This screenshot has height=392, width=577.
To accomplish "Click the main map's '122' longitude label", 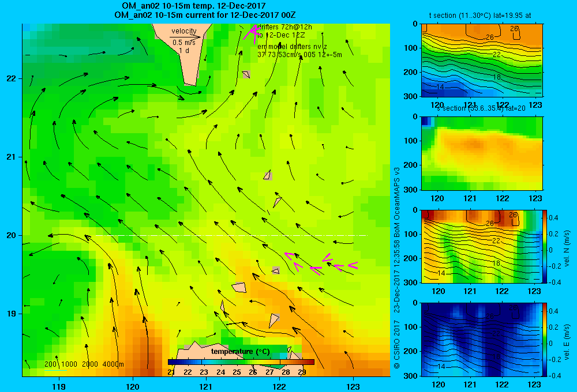I will [279, 386].
